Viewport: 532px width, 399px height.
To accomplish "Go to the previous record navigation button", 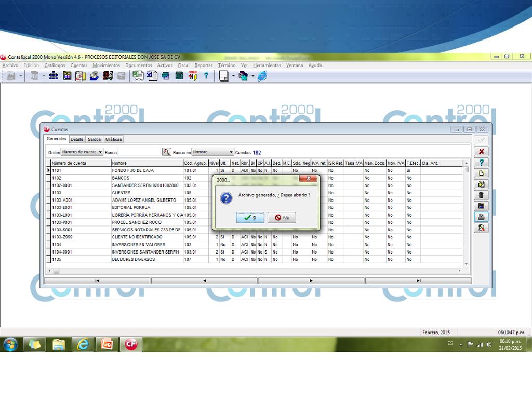I will pyautogui.click(x=204, y=281).
